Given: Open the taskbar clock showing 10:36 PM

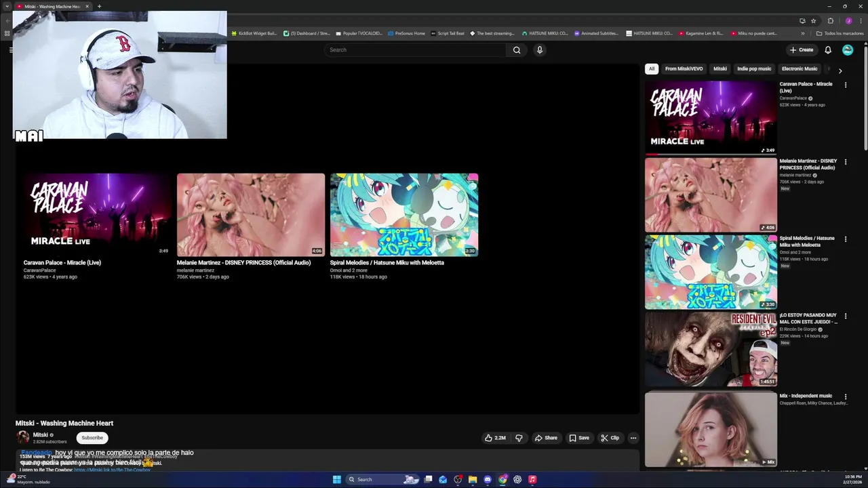Looking at the screenshot, I should (x=852, y=479).
